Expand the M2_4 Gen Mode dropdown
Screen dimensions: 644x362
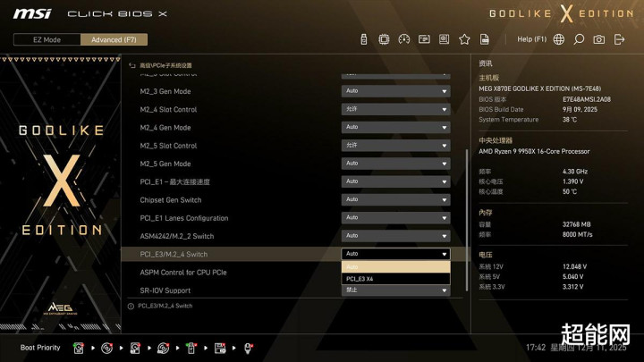point(395,127)
